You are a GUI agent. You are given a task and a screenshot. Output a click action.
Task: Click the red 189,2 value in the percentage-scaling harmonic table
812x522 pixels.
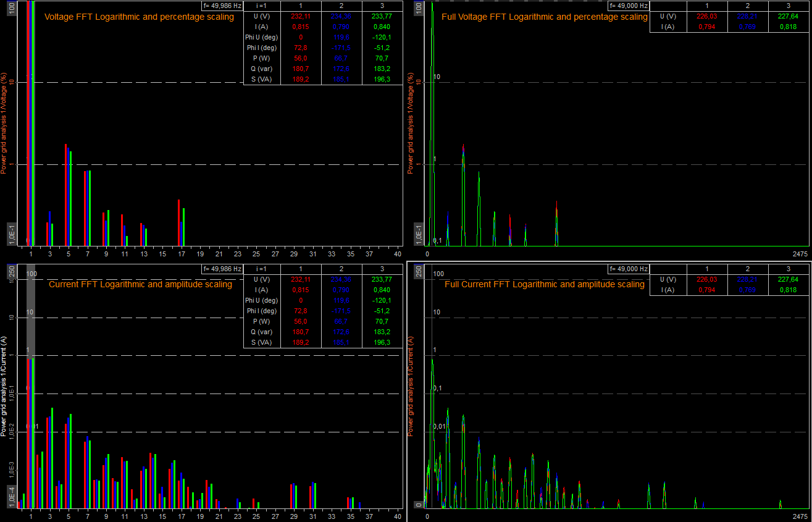coord(301,79)
